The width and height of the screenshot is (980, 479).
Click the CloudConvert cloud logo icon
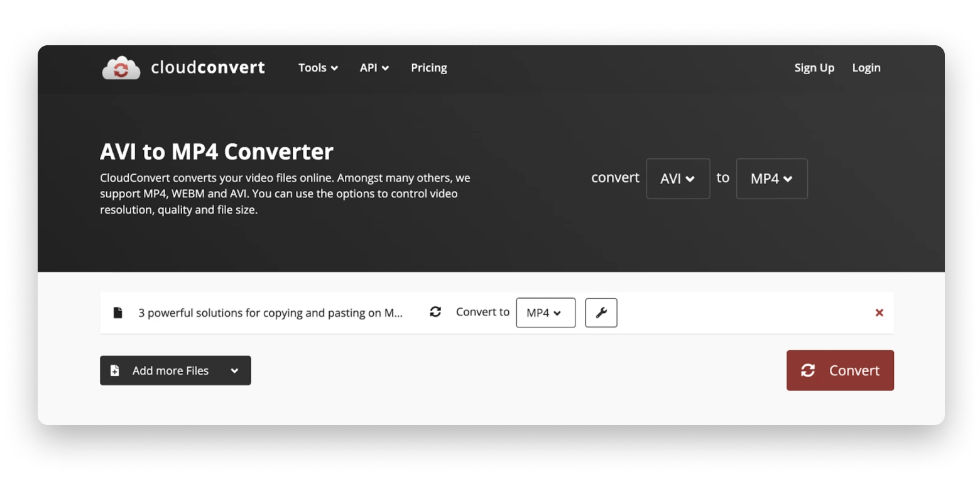click(121, 68)
